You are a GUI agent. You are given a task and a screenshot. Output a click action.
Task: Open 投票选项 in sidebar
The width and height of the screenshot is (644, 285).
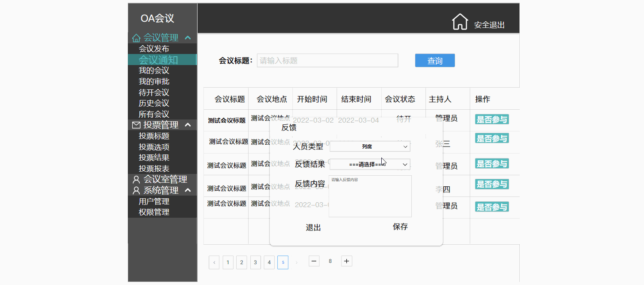[x=154, y=147]
